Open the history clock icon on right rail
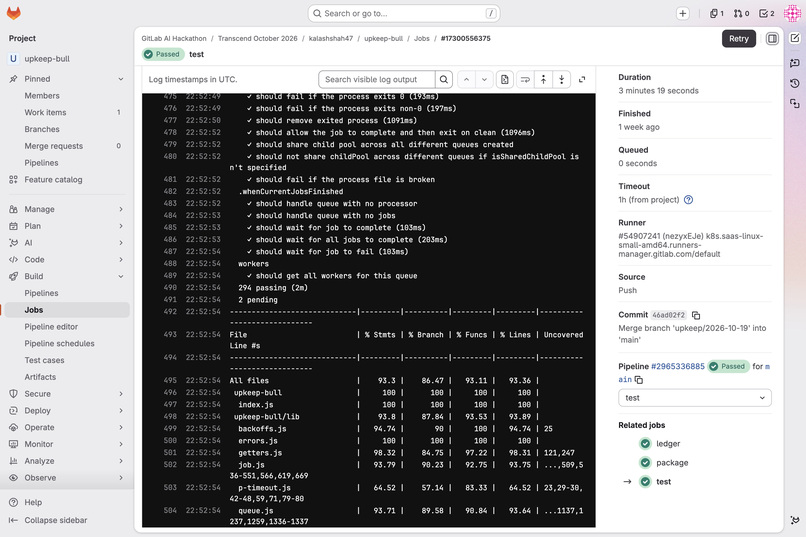Viewport: 806px width, 537px height. 795,83
